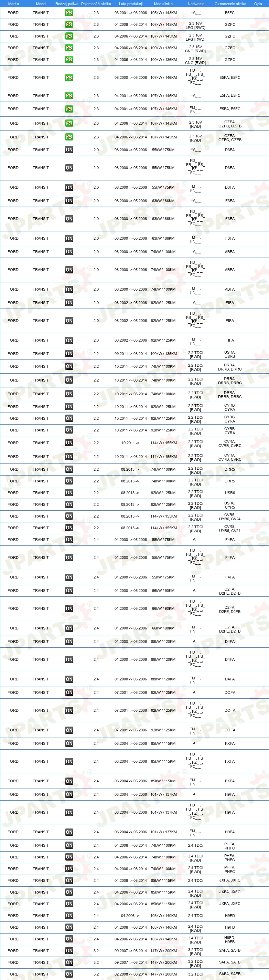Click the F4FA code in the FA_ _ row
Screen dimensions: 269x980
click(229, 540)
